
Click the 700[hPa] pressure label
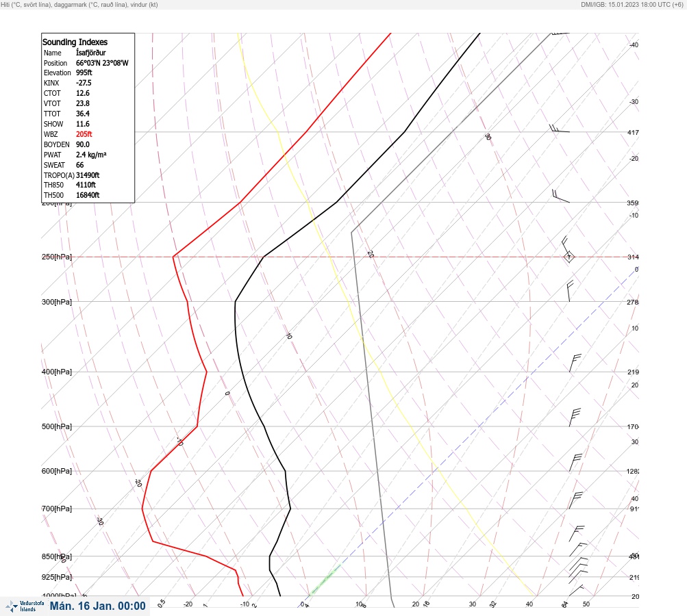57,509
